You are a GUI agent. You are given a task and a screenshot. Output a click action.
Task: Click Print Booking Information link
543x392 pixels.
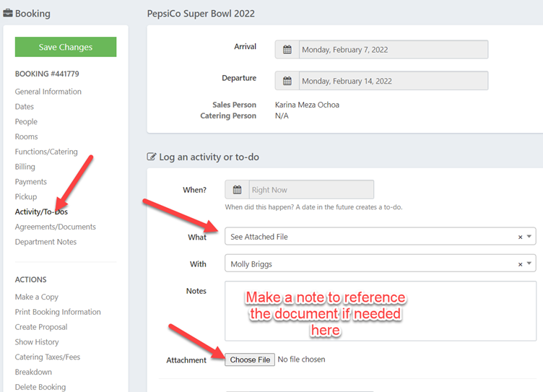tap(58, 312)
